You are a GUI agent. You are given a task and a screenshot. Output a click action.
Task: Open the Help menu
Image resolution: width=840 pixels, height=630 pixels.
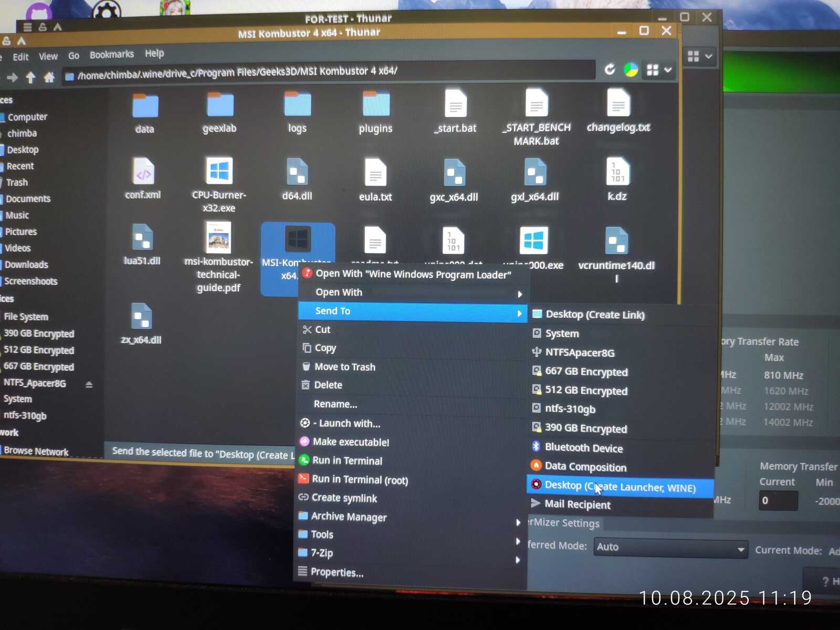[154, 54]
